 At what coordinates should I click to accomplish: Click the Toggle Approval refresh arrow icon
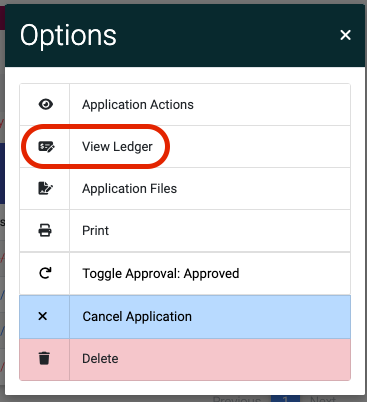(45, 273)
